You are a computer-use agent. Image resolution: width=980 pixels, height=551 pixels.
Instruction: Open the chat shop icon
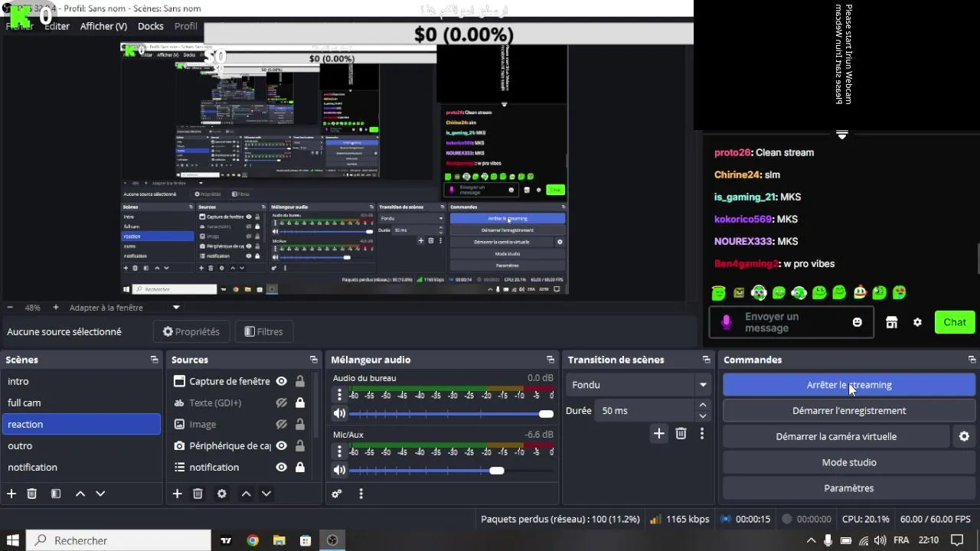[x=892, y=322]
